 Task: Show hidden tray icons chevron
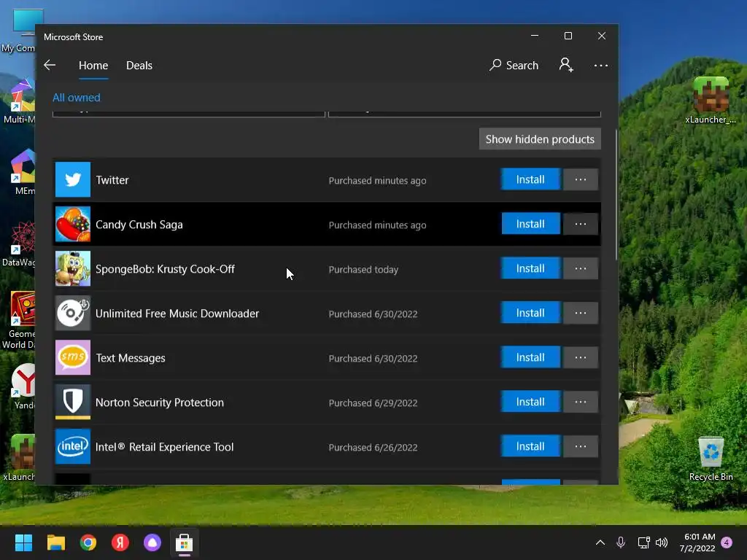click(x=600, y=542)
